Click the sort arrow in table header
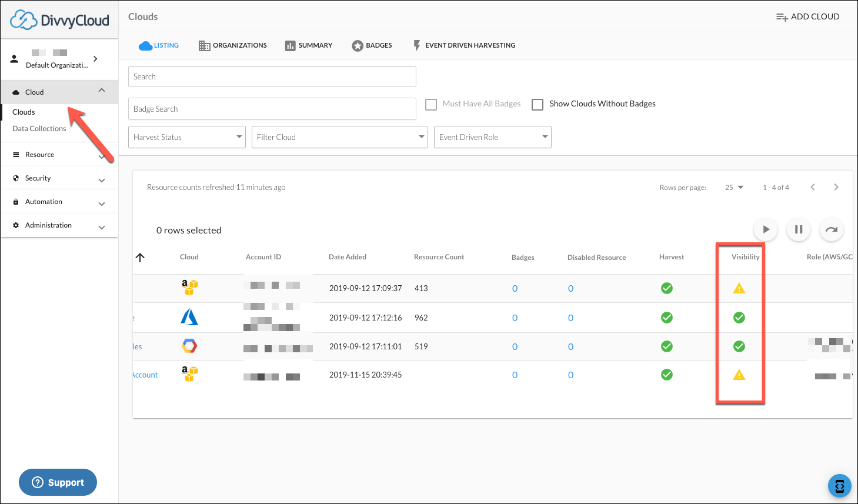Image resolution: width=858 pixels, height=504 pixels. pos(140,258)
